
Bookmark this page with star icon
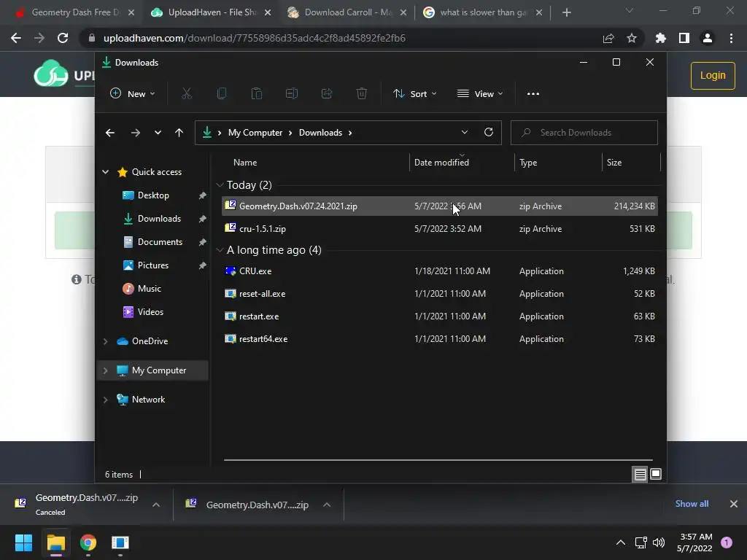click(632, 38)
